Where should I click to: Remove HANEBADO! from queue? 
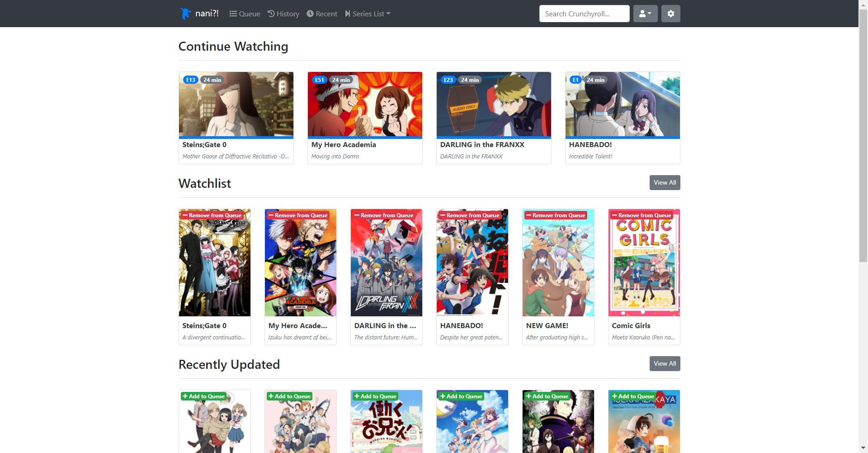[x=470, y=215]
